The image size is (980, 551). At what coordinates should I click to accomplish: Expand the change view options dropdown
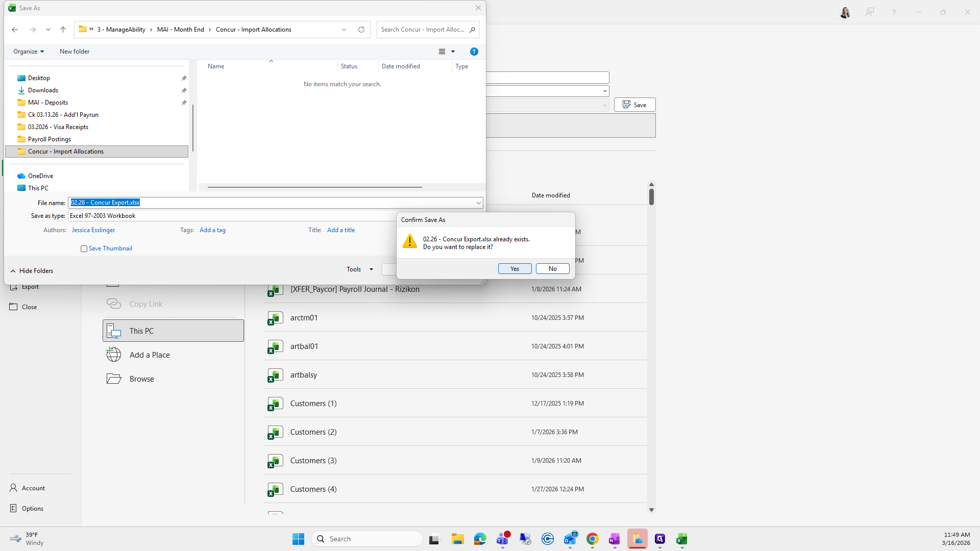(453, 52)
